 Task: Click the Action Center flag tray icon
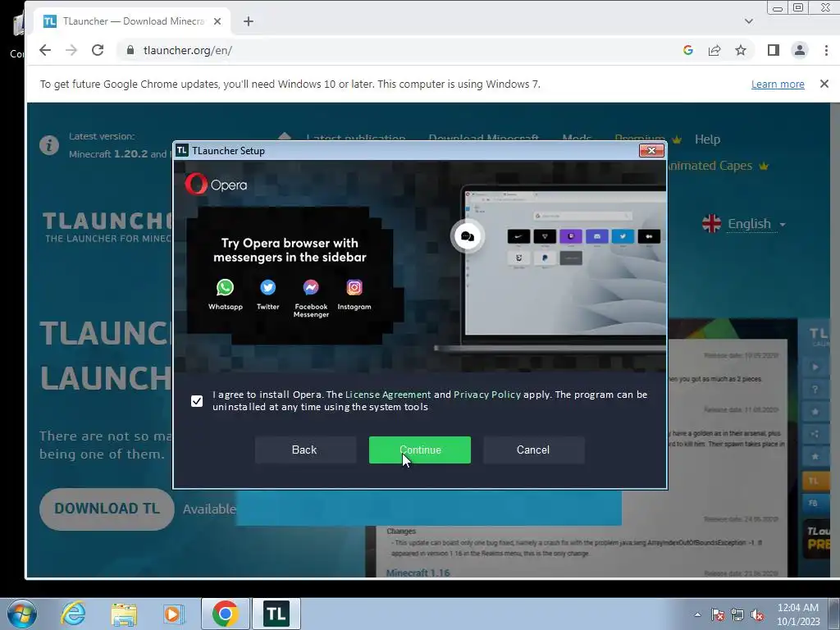coord(717,615)
